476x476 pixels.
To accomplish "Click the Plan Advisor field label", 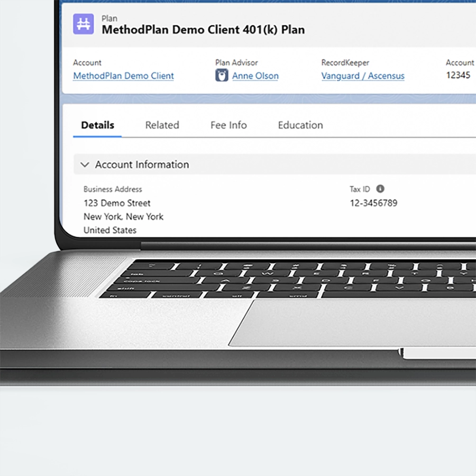I will point(236,62).
